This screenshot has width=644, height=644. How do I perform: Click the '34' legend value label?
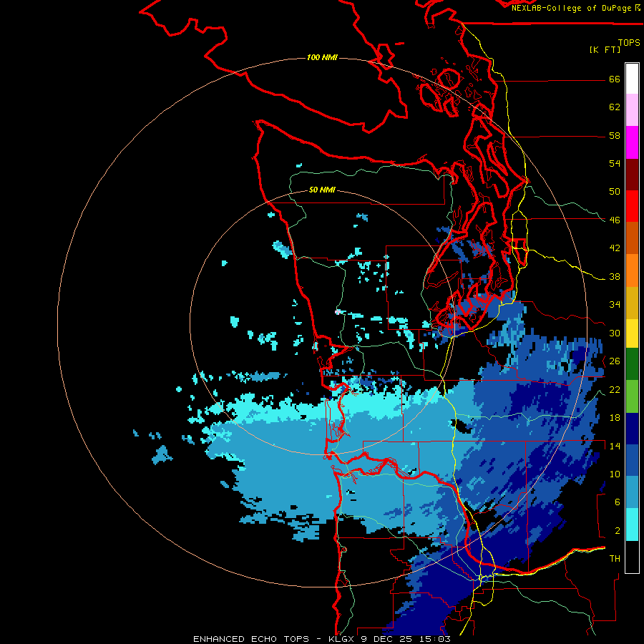pyautogui.click(x=615, y=304)
